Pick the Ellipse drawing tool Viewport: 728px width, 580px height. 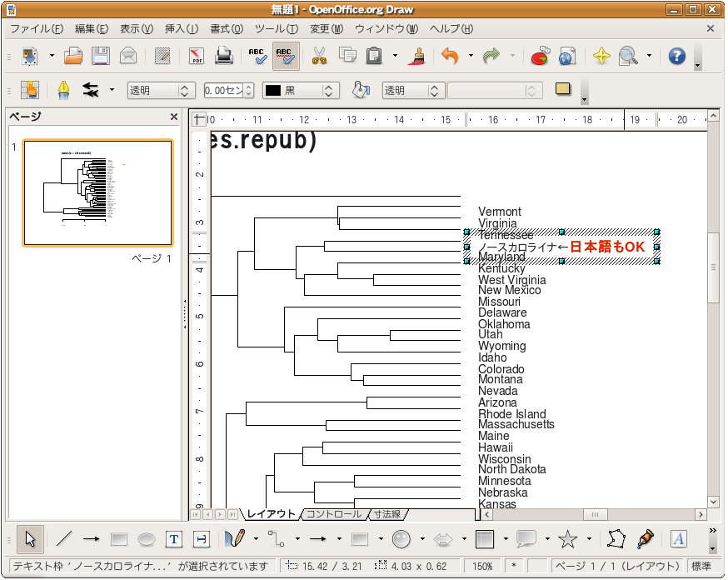tap(147, 539)
